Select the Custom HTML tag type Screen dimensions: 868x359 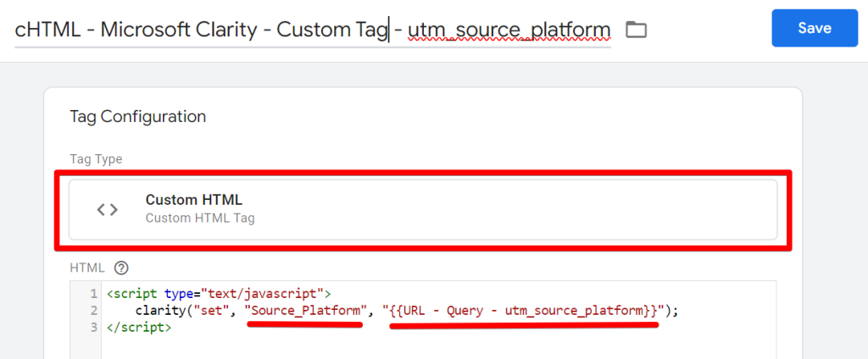point(423,209)
